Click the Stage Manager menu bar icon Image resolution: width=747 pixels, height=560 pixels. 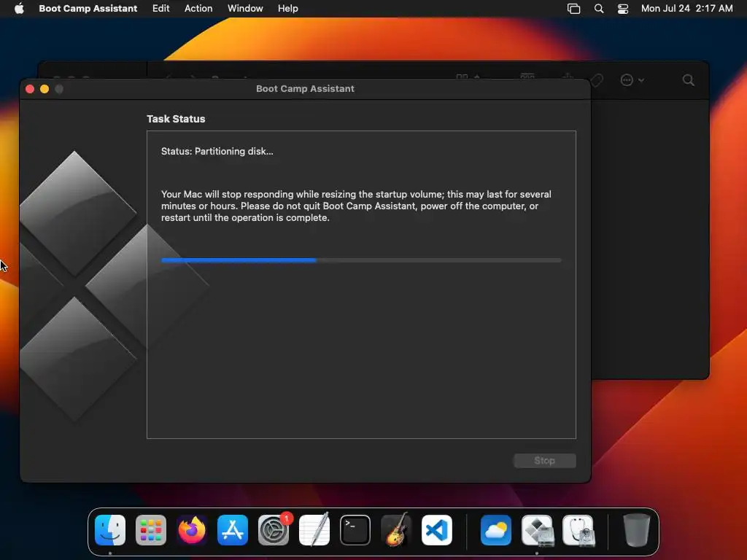[x=573, y=9]
